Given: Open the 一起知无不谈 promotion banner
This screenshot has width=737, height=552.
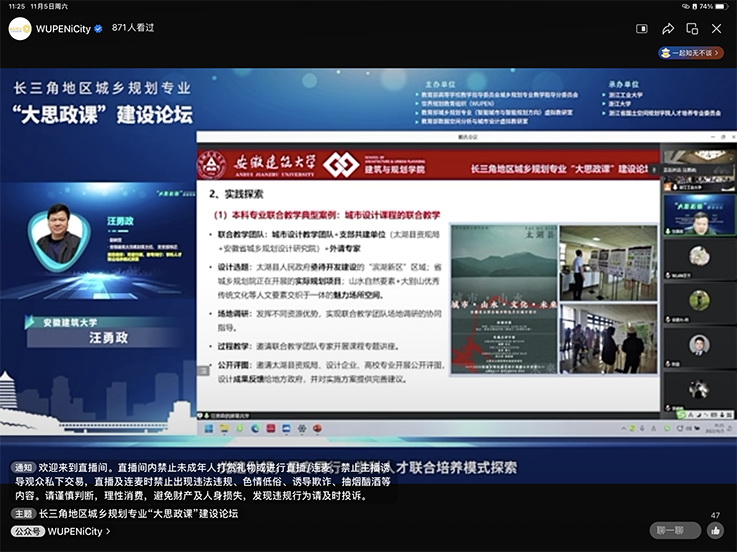Looking at the screenshot, I should (x=691, y=53).
